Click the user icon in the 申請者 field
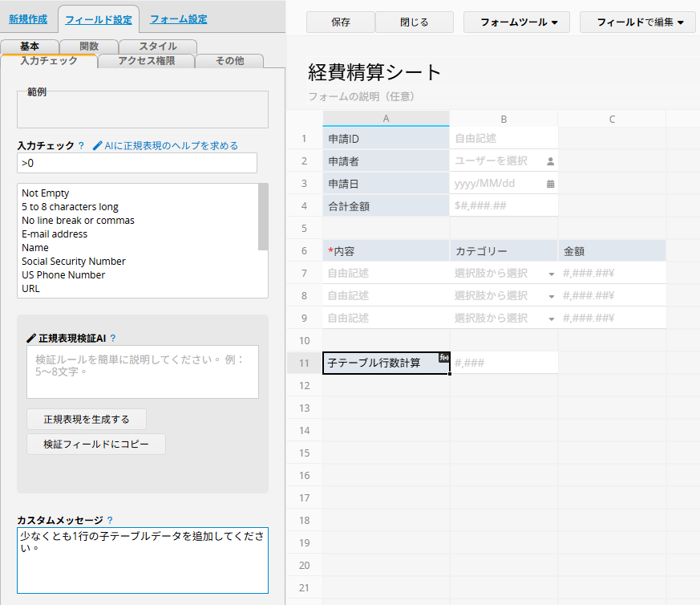Screen dimensions: 700x605 (550, 161)
